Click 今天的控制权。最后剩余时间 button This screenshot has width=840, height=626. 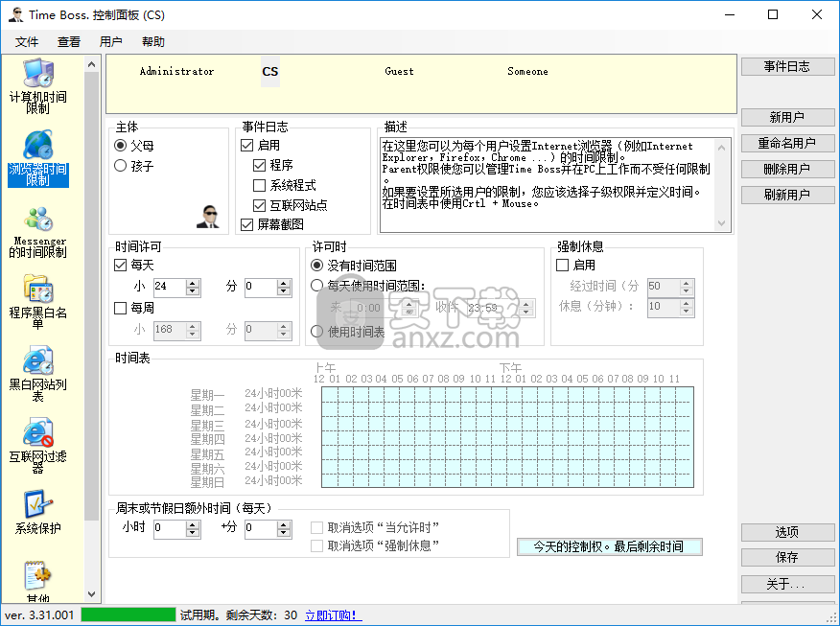[x=610, y=546]
